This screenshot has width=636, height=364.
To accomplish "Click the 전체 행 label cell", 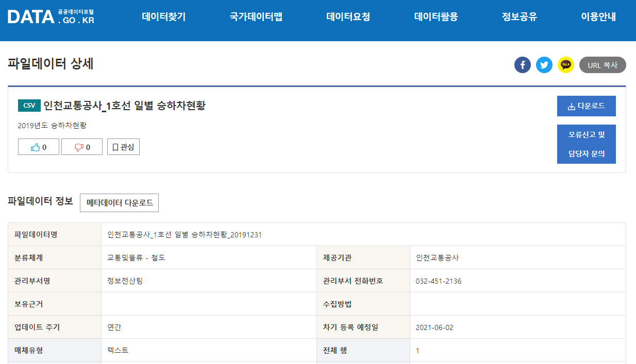I will point(363,351).
